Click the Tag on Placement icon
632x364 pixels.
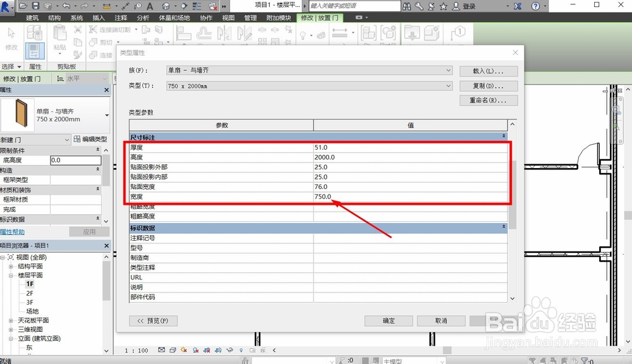click(458, 33)
